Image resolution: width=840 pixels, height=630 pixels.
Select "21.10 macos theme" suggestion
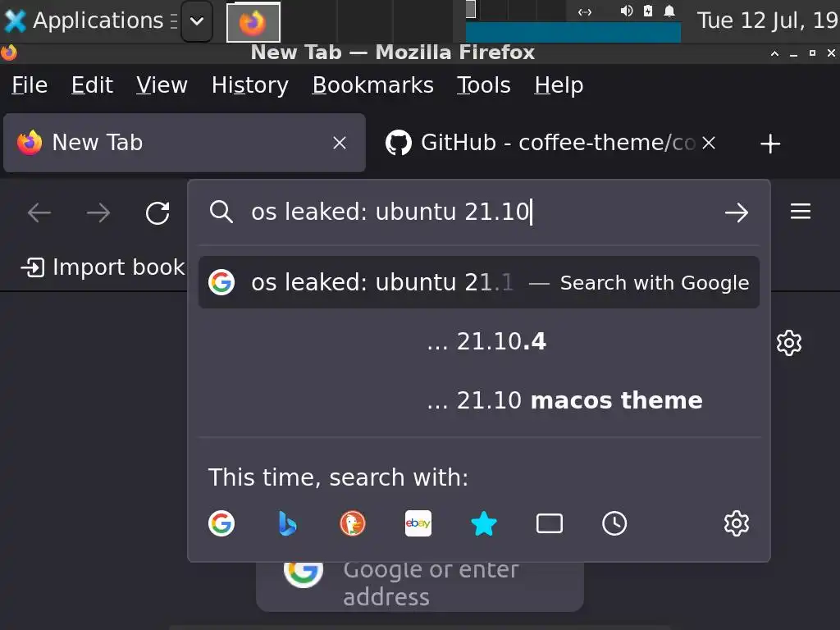(x=564, y=400)
